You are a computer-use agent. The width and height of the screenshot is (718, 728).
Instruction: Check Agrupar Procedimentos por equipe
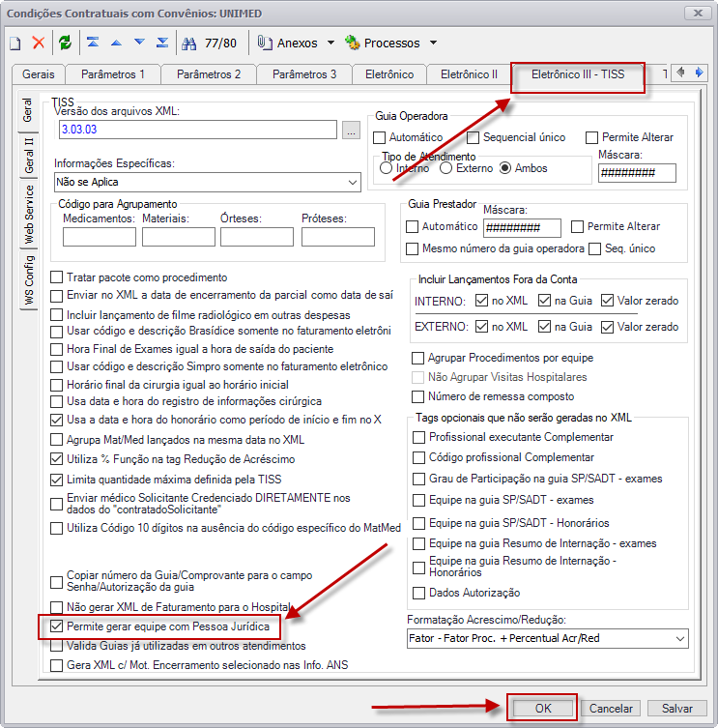417,359
